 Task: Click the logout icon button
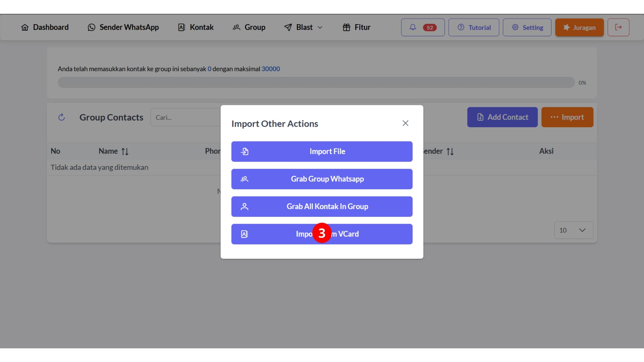[618, 27]
